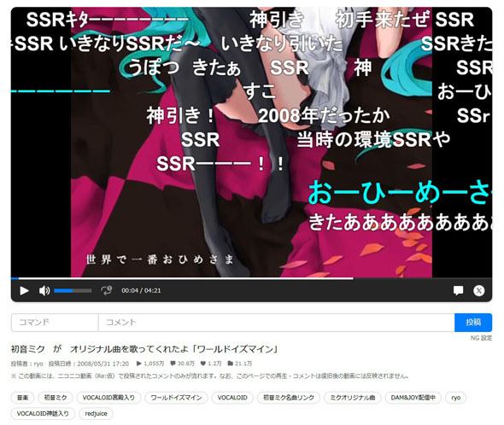Open the 初音ミク tag
This screenshot has width=504, height=425.
(56, 398)
